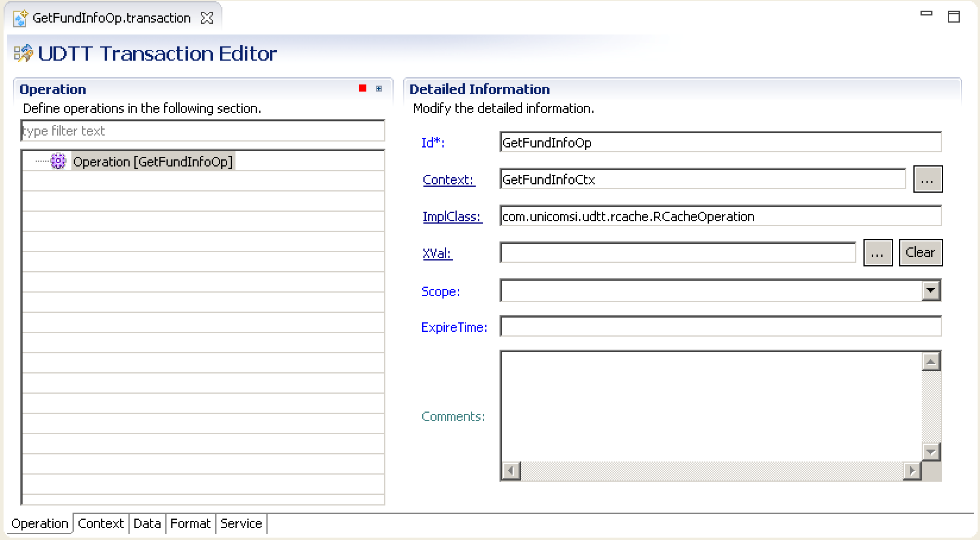Click the red square icon in Operation panel
This screenshot has width=980, height=540.
[363, 89]
